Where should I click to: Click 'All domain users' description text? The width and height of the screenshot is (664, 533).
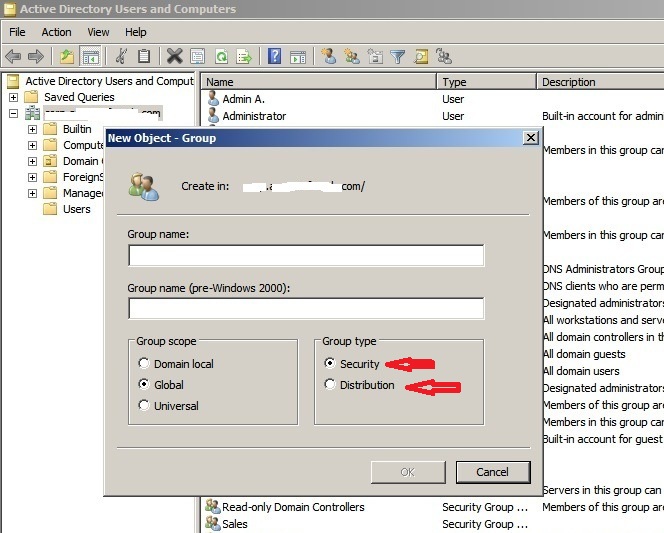pyautogui.click(x=581, y=371)
